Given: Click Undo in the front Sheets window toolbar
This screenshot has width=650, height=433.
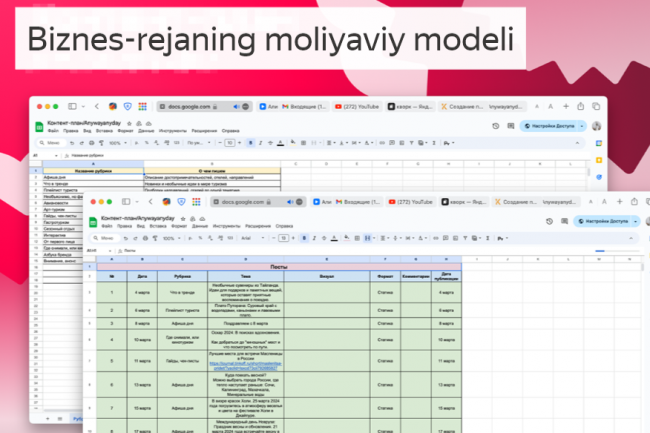Looking at the screenshot, I should pyautogui.click(x=126, y=238).
